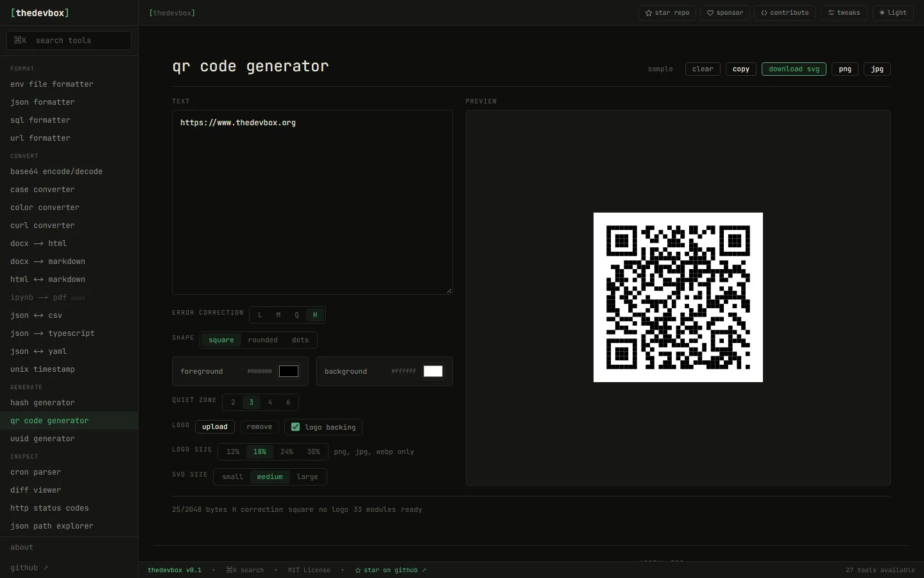
Task: Load the sample text
Action: tap(660, 69)
